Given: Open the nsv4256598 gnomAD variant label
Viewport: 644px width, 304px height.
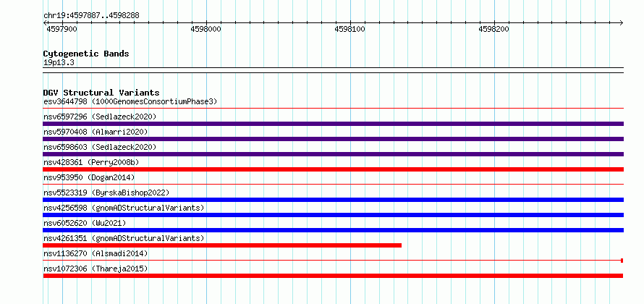Looking at the screenshot, I should [x=124, y=208].
